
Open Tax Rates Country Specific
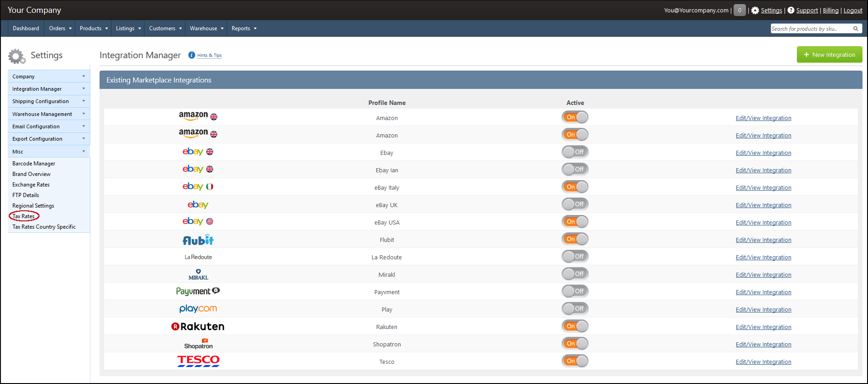point(44,227)
